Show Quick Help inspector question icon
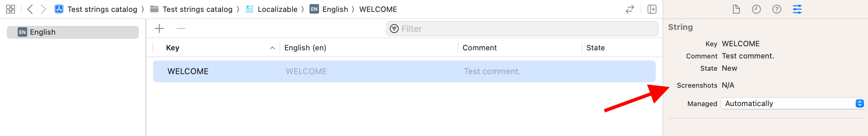This screenshot has width=868, height=136. [777, 9]
